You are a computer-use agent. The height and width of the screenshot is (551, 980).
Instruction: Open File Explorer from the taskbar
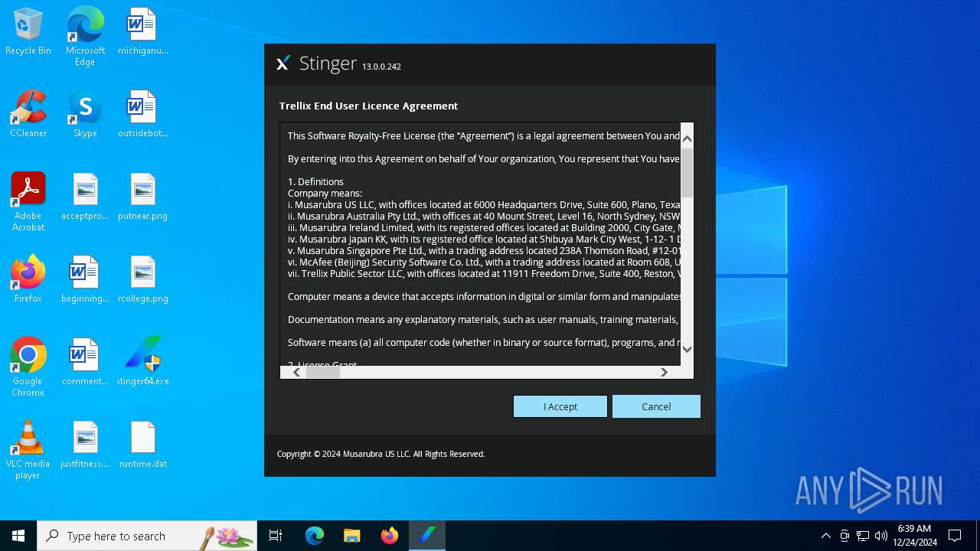point(352,536)
